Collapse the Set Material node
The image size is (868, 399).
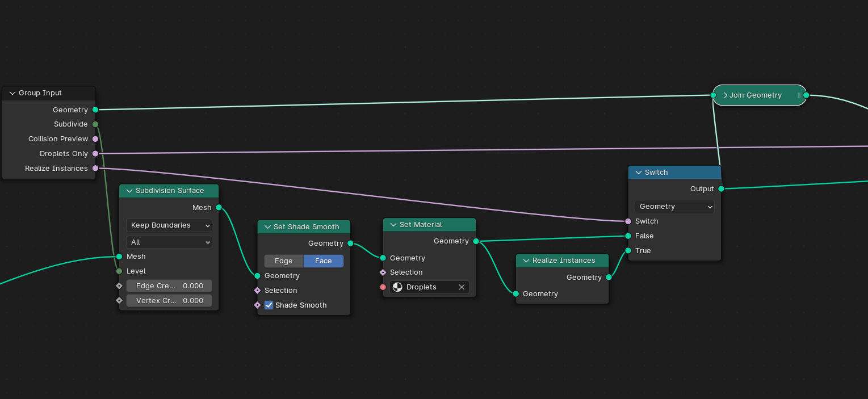(x=393, y=225)
